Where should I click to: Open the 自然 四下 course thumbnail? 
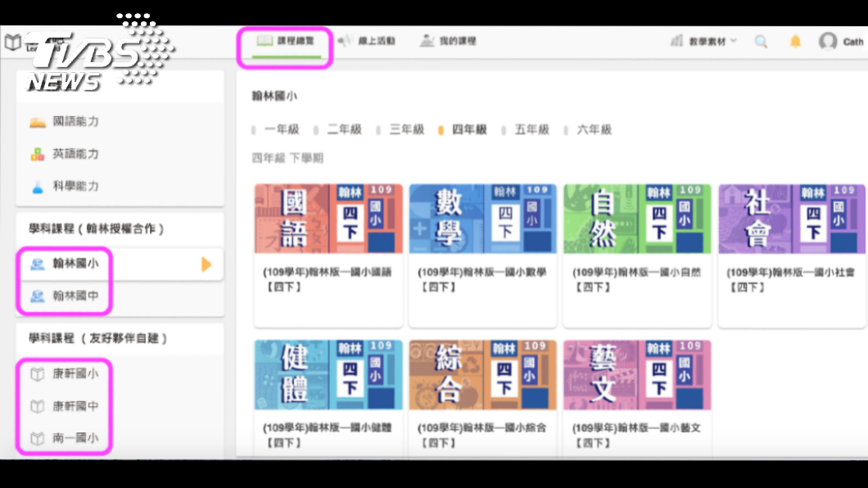tap(637, 219)
